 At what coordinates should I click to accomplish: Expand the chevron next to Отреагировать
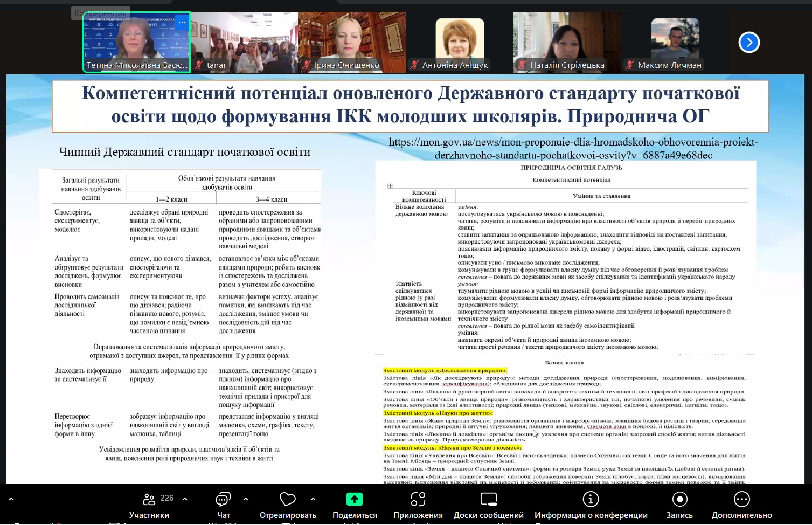pyautogui.click(x=313, y=499)
